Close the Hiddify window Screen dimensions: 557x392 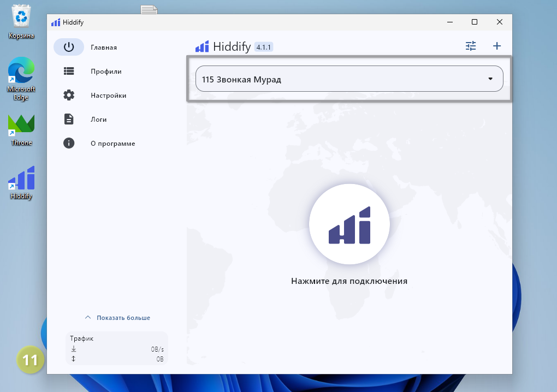[x=500, y=22]
